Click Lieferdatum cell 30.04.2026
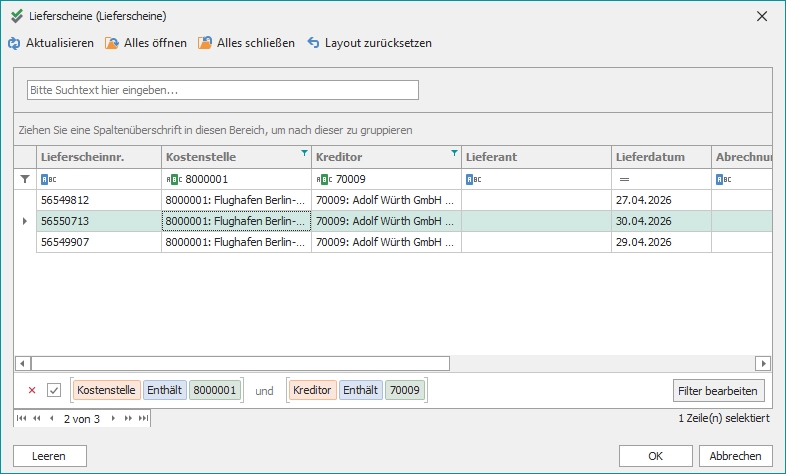 [x=661, y=221]
